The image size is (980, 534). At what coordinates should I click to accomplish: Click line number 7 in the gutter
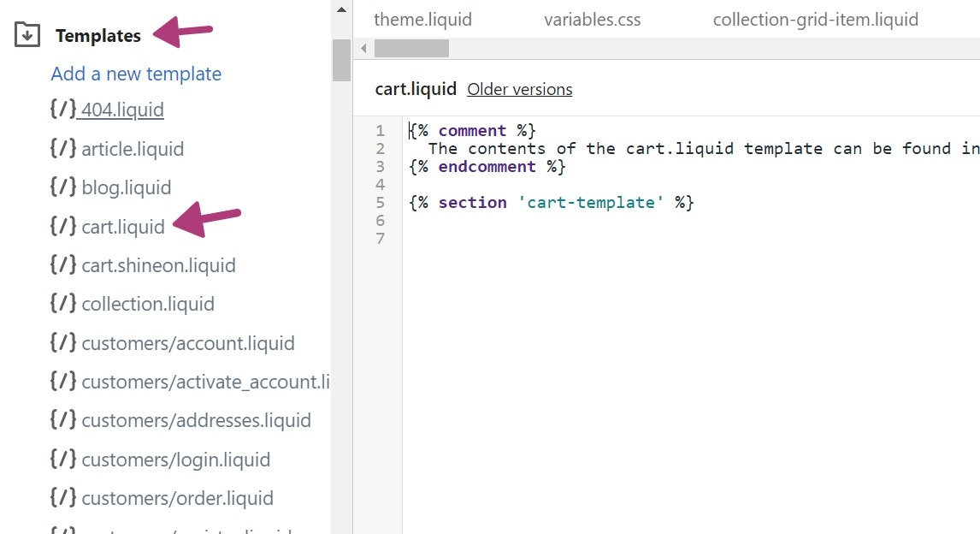coord(380,239)
